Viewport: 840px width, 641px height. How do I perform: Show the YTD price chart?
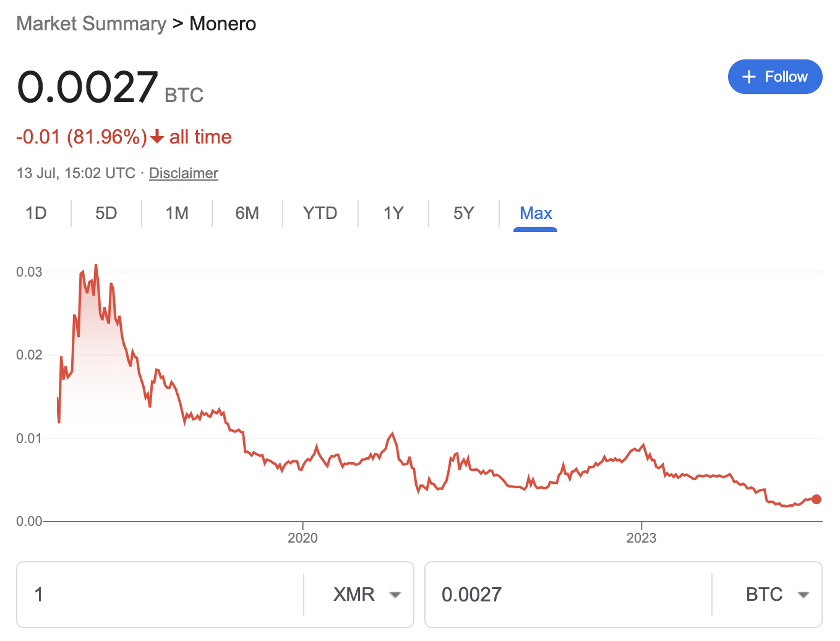tap(320, 213)
